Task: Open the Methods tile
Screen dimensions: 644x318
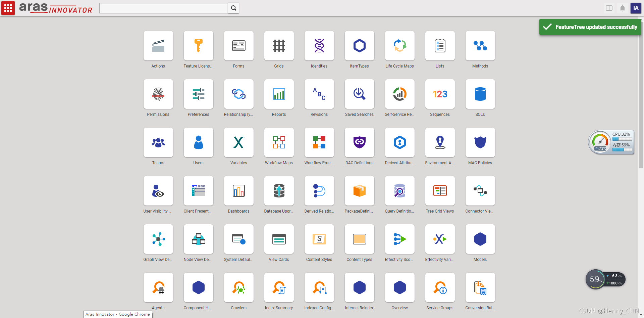Action: (480, 46)
